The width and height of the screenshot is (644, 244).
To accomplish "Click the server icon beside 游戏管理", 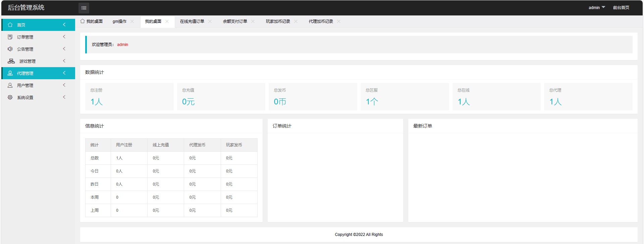I will tap(11, 61).
